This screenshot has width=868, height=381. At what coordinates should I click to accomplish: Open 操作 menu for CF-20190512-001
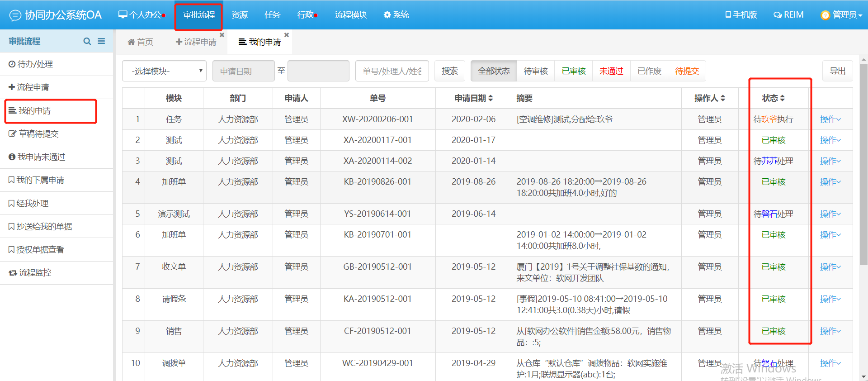(x=830, y=331)
